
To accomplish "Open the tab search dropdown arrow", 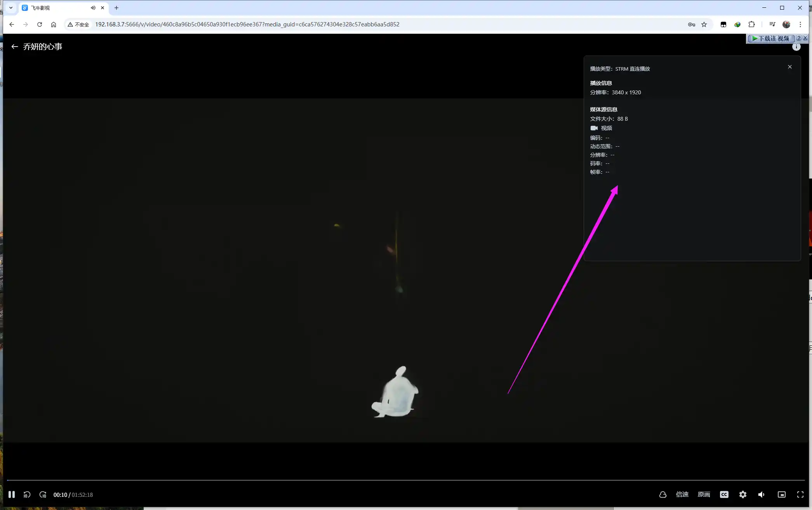I will click(x=11, y=8).
